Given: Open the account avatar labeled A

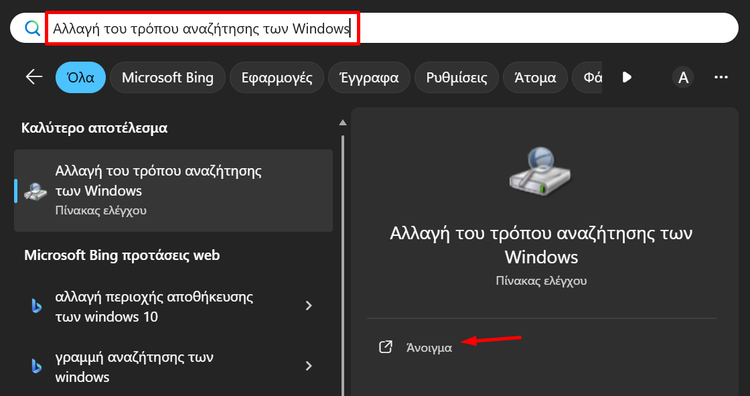Looking at the screenshot, I should tap(684, 77).
